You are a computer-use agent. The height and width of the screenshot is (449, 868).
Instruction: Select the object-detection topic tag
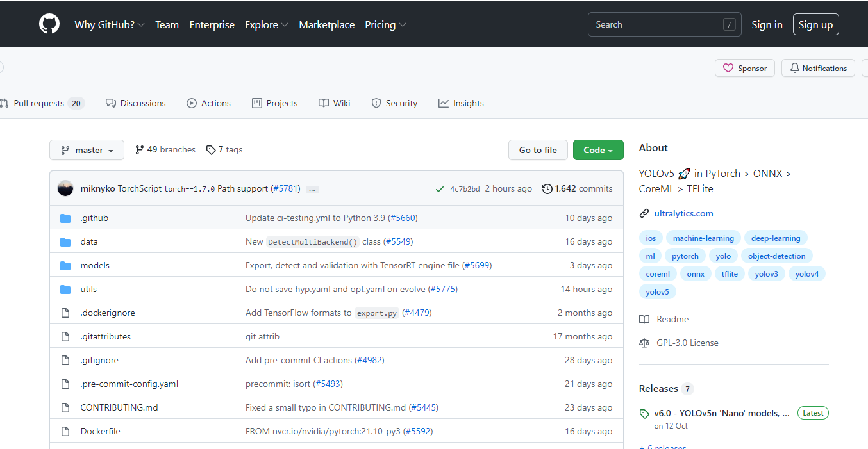(776, 256)
